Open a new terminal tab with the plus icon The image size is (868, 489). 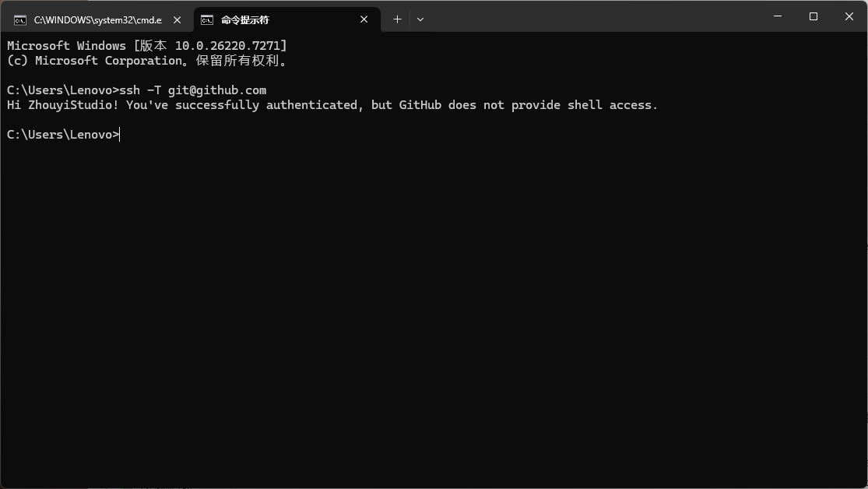tap(397, 19)
